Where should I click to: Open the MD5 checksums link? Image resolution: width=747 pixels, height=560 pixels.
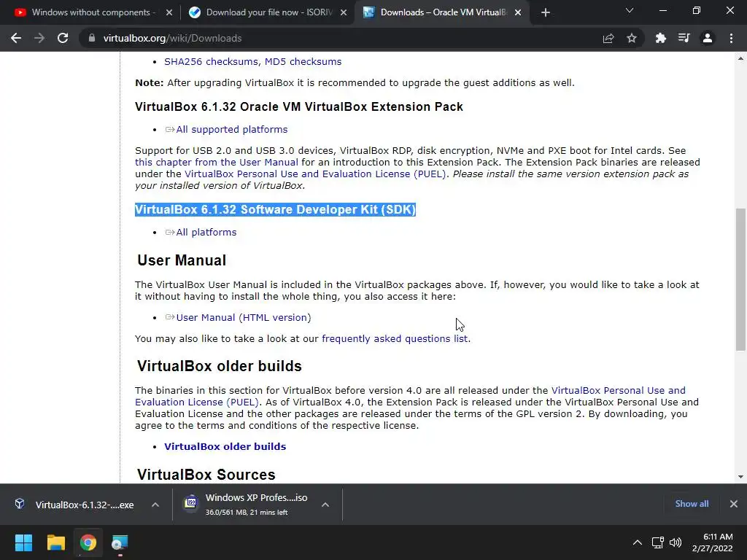303,61
